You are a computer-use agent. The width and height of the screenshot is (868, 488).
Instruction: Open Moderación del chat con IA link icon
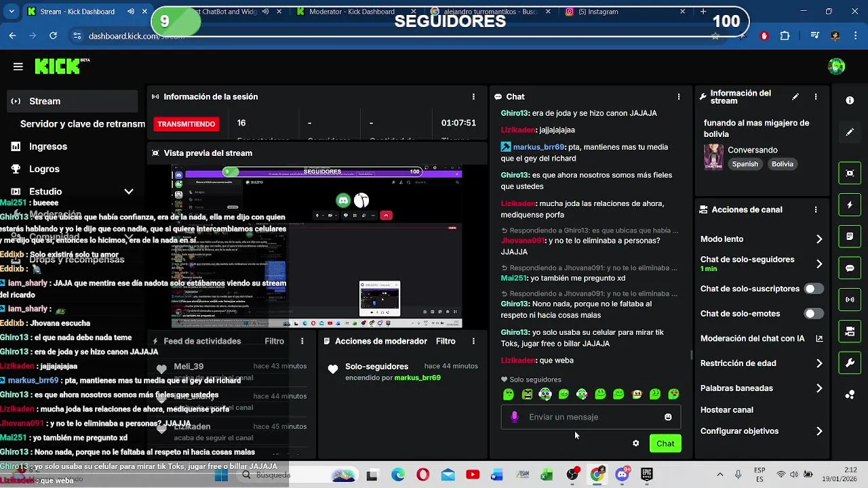coord(819,338)
